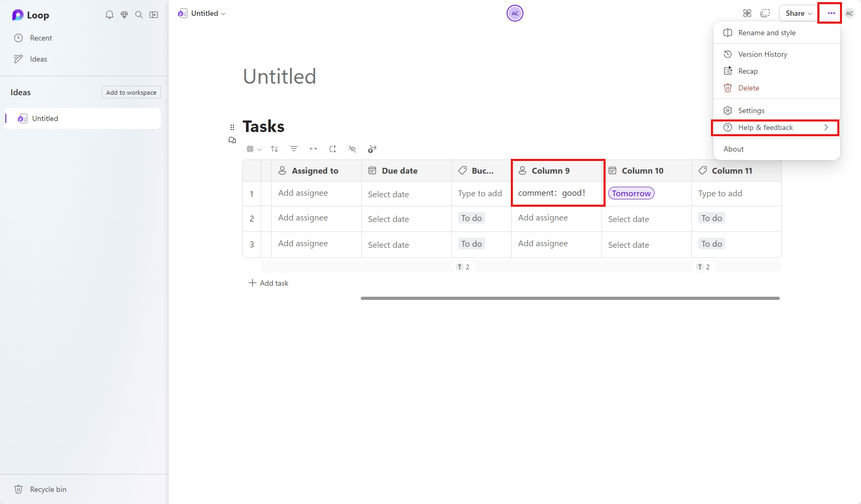
Task: Go to Recent in the sidebar
Action: click(x=84, y=38)
